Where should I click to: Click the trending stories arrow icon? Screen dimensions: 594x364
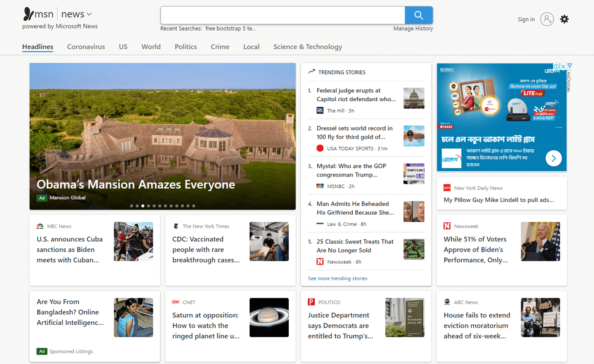(x=312, y=72)
